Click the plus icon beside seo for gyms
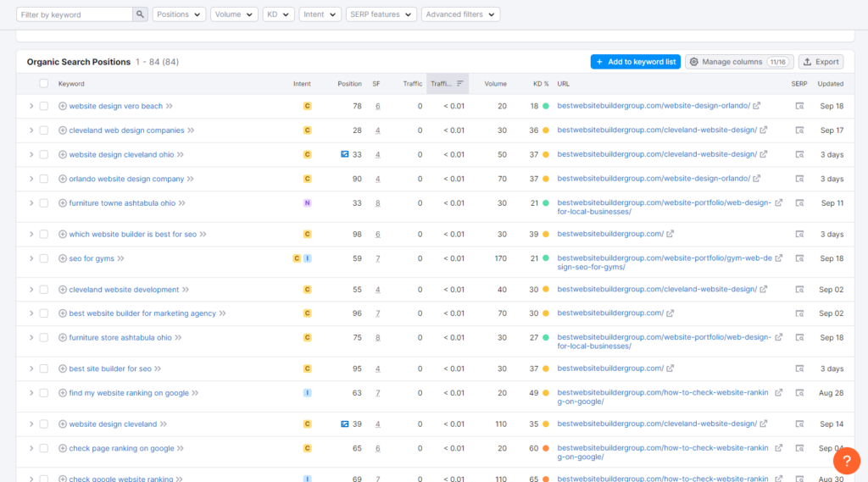 [x=63, y=258]
